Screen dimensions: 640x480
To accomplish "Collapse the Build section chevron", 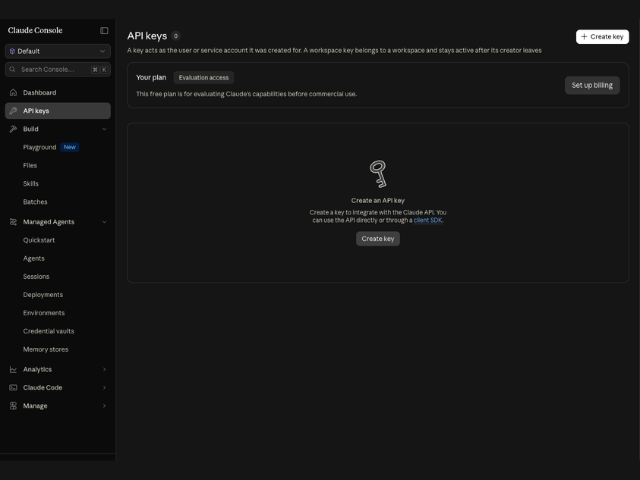I will (104, 129).
